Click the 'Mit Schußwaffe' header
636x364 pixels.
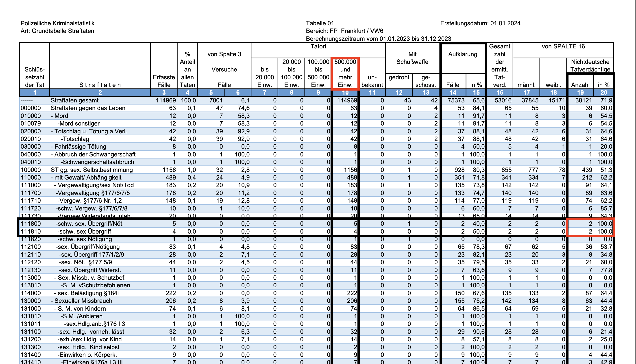tap(412, 58)
